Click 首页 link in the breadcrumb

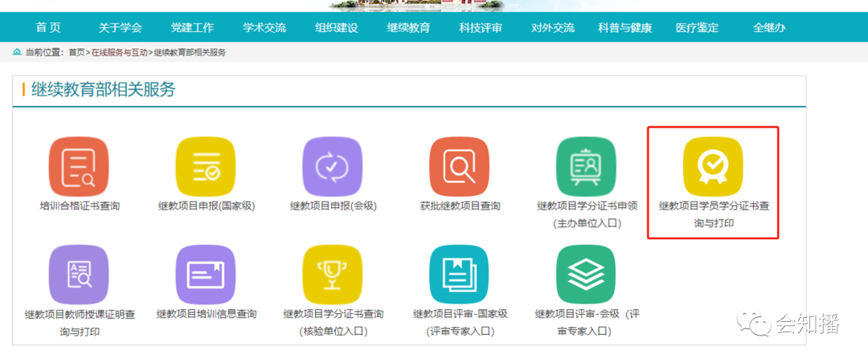coord(76,52)
